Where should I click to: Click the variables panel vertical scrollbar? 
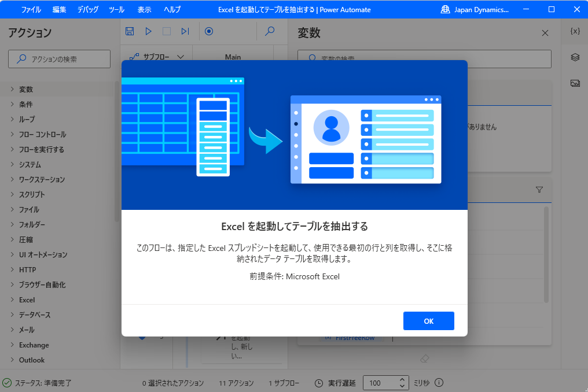pyautogui.click(x=546, y=254)
